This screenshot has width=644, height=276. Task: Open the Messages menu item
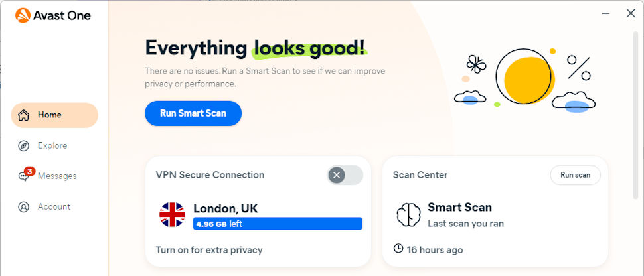click(57, 176)
